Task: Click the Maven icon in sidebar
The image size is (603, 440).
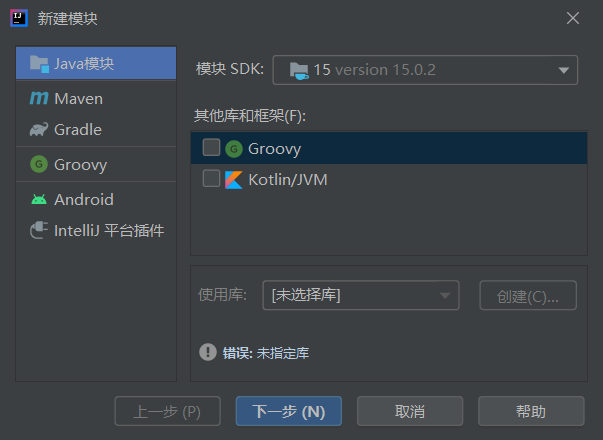Action: (x=39, y=98)
